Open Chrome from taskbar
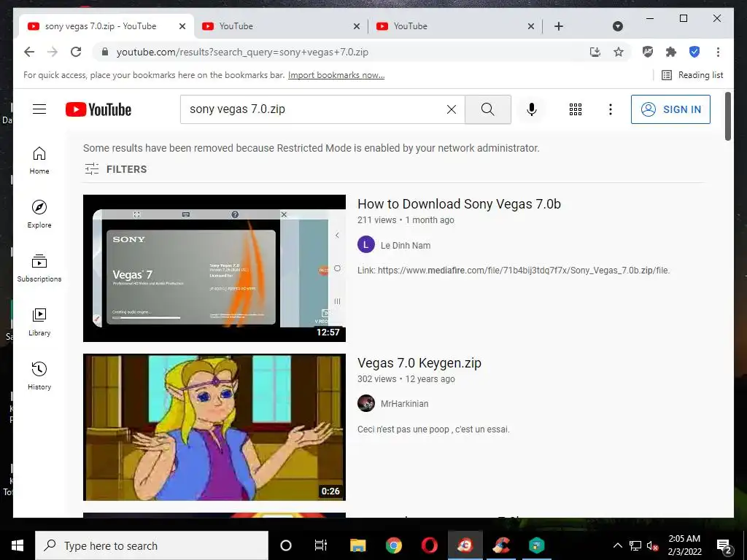 393,545
